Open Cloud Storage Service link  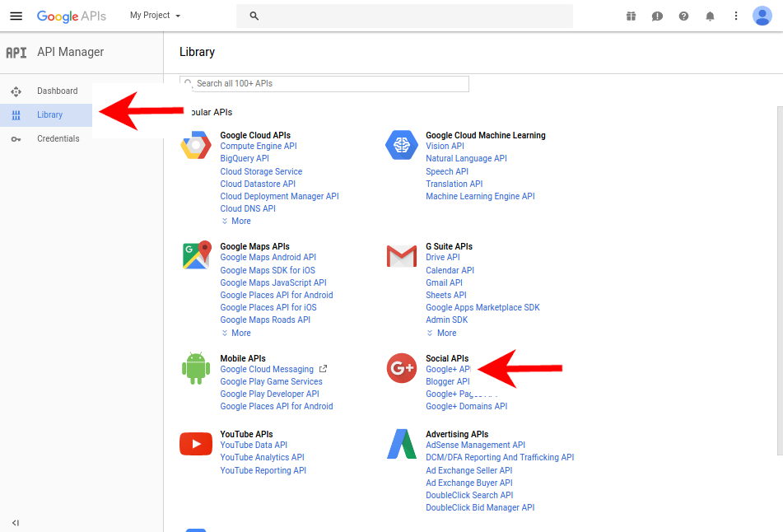click(261, 171)
